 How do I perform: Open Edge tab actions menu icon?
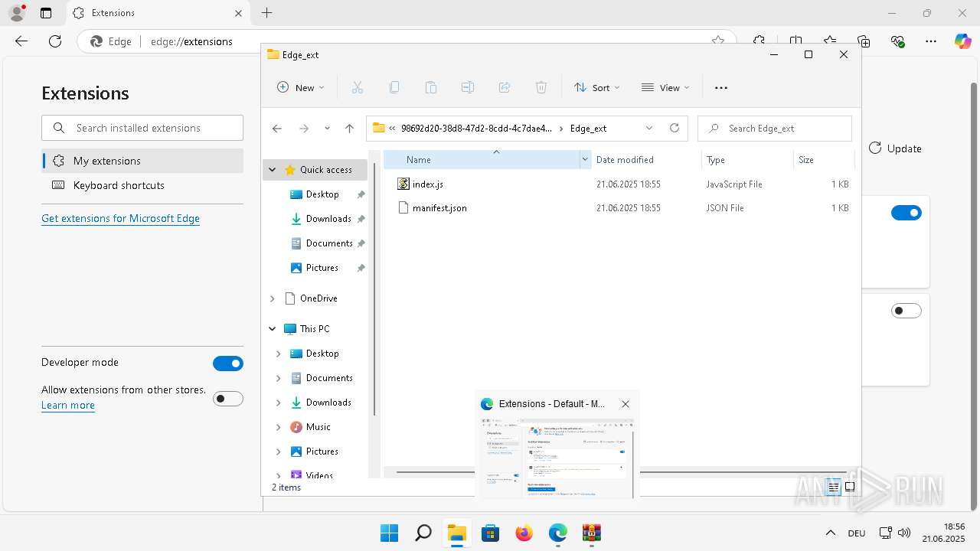pos(46,13)
